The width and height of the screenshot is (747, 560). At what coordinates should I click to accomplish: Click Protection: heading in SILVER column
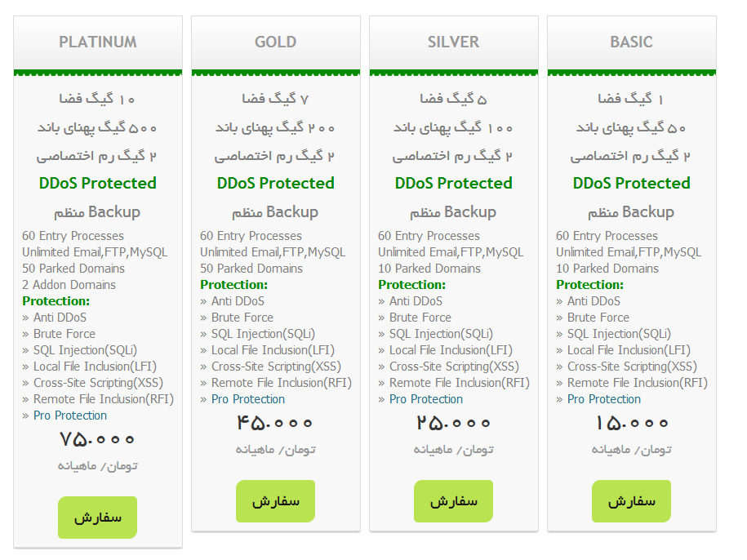click(411, 285)
